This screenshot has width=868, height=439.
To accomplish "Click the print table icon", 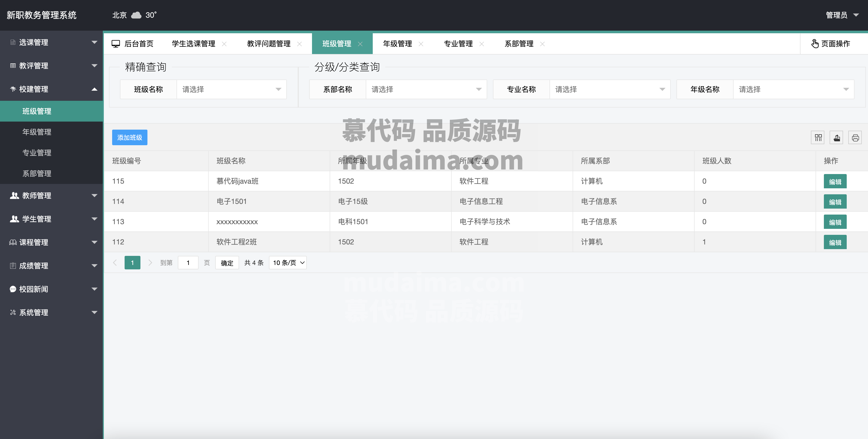I will [x=855, y=138].
